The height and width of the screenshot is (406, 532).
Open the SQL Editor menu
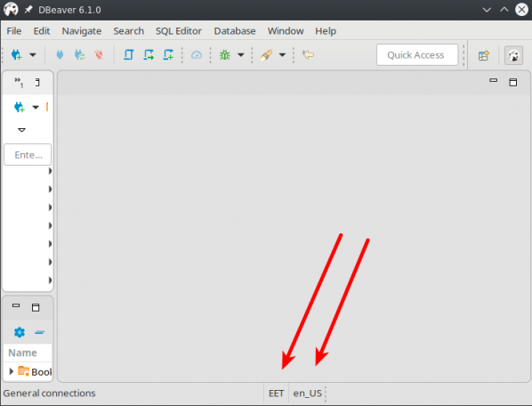click(x=179, y=31)
